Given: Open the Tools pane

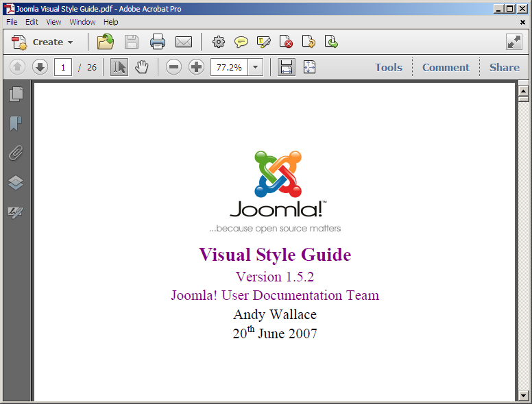Looking at the screenshot, I should coord(388,67).
